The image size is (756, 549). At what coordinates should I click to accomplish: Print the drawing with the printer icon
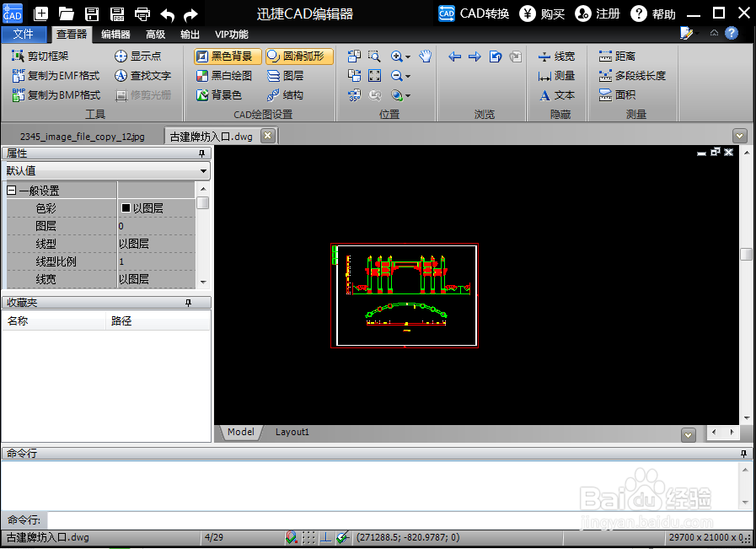tap(142, 14)
